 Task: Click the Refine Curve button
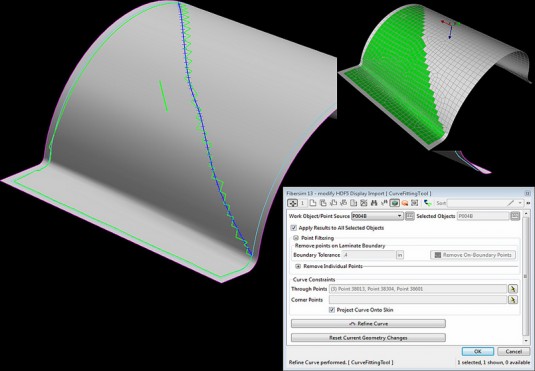click(368, 324)
